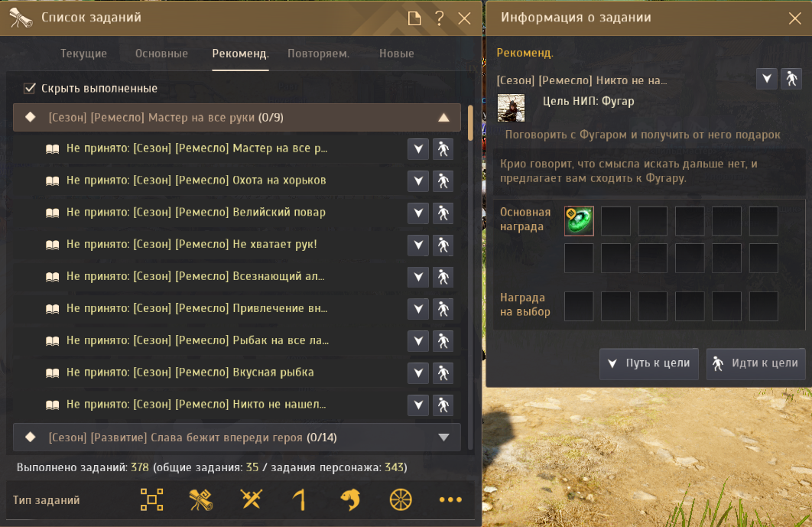Click the green reward item slot
812x527 pixels.
pyautogui.click(x=579, y=221)
